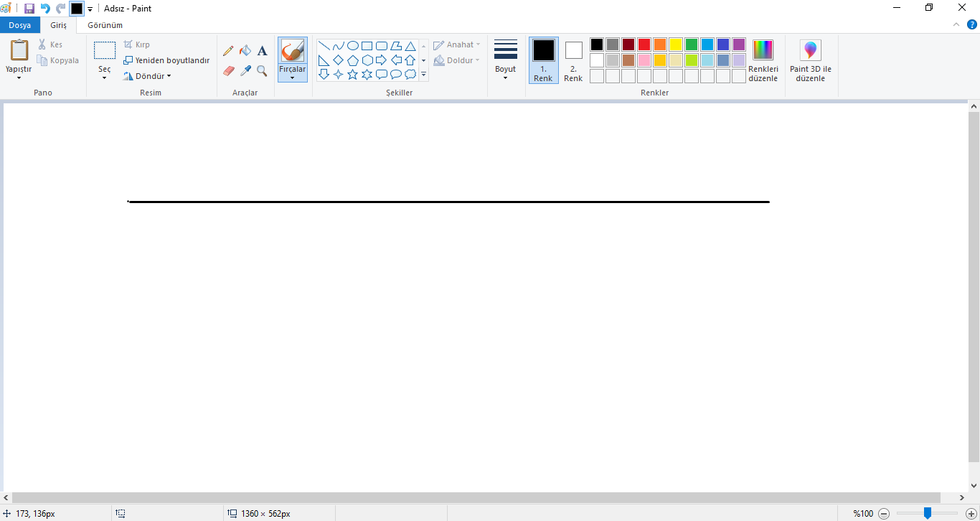This screenshot has height=521, width=980.
Task: Open the Help question mark icon
Action: 972,24
